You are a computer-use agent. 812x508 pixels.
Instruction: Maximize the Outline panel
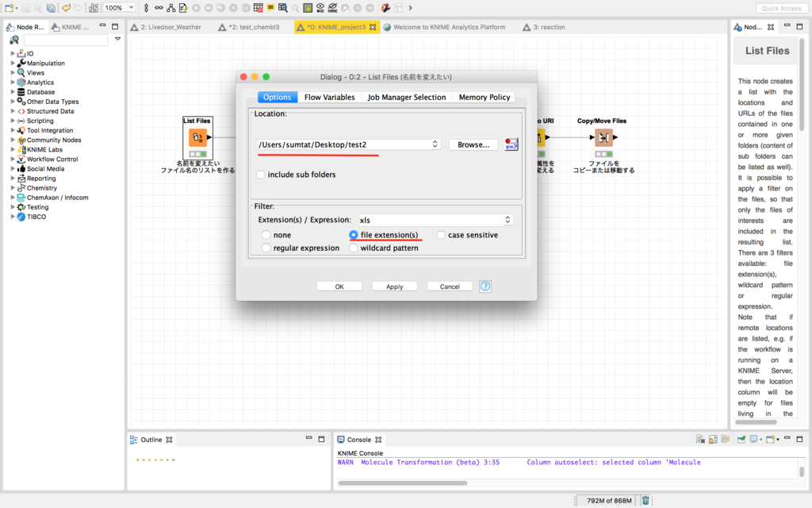(321, 439)
